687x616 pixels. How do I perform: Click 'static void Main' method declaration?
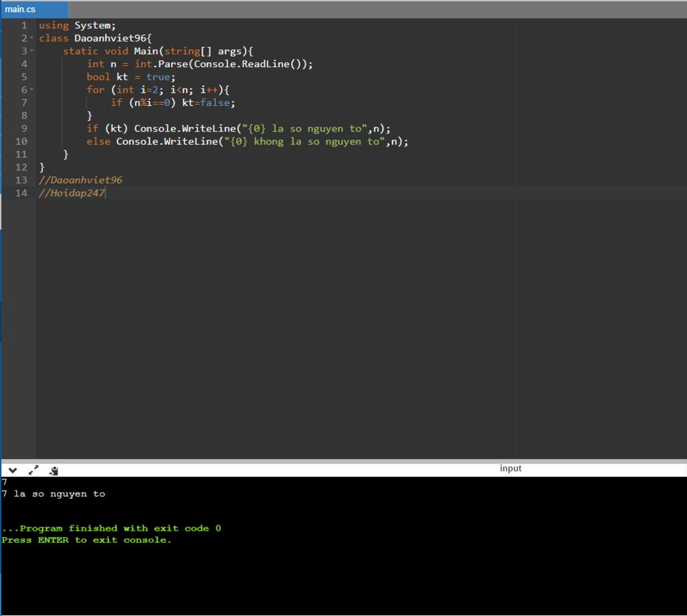(111, 51)
